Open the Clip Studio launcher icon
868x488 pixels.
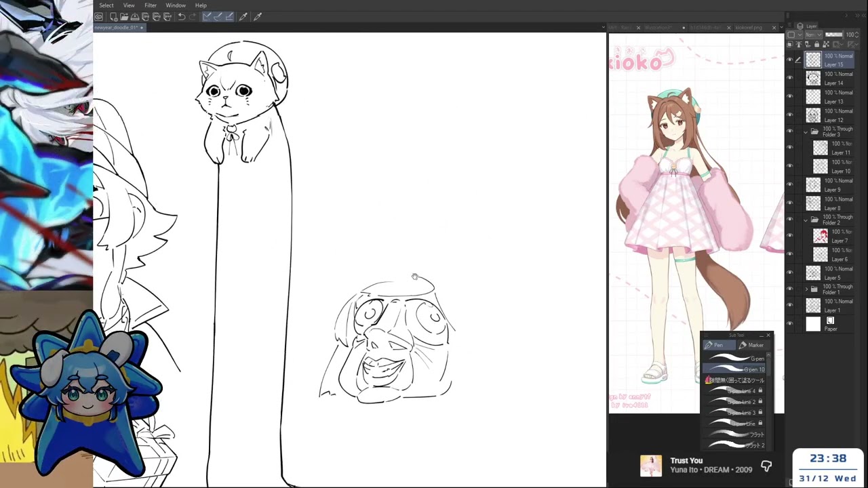click(x=99, y=16)
